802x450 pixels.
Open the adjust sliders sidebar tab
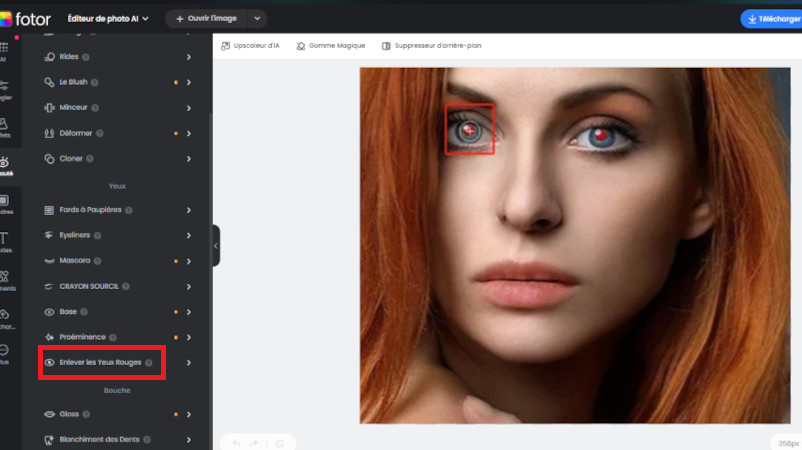click(5, 89)
